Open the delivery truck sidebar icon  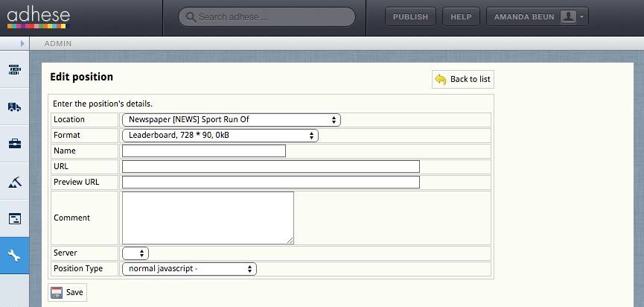pos(14,107)
